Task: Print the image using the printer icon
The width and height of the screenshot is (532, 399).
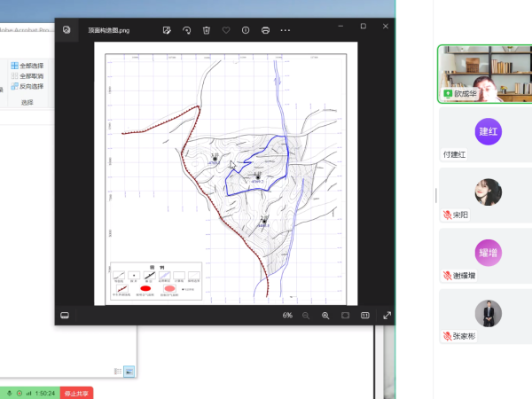Action: pyautogui.click(x=265, y=30)
